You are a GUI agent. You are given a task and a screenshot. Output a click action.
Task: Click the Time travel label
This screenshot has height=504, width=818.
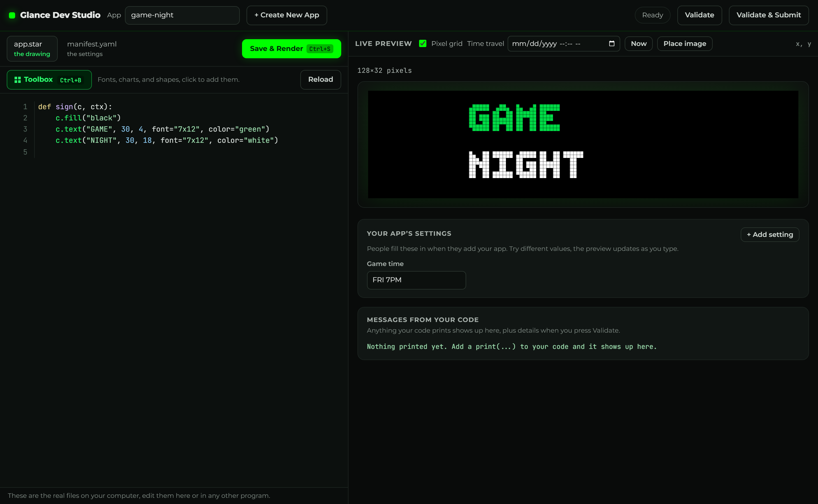pyautogui.click(x=485, y=44)
